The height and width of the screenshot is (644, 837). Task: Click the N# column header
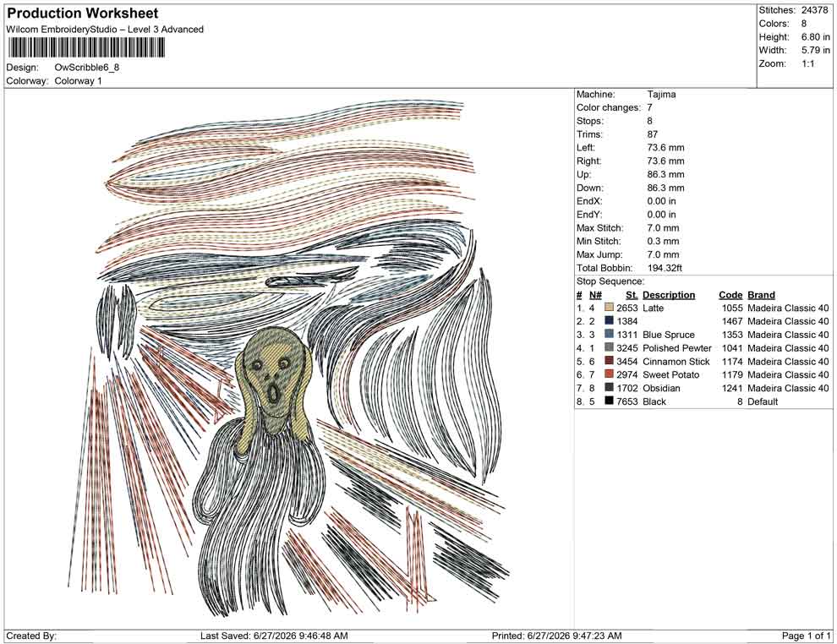pyautogui.click(x=595, y=294)
